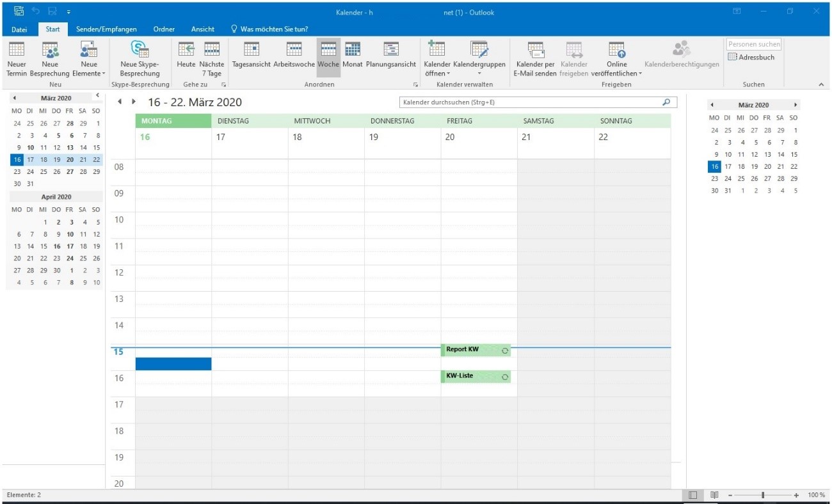Open the Ordner tab
This screenshot has width=832, height=504.
[x=164, y=29]
